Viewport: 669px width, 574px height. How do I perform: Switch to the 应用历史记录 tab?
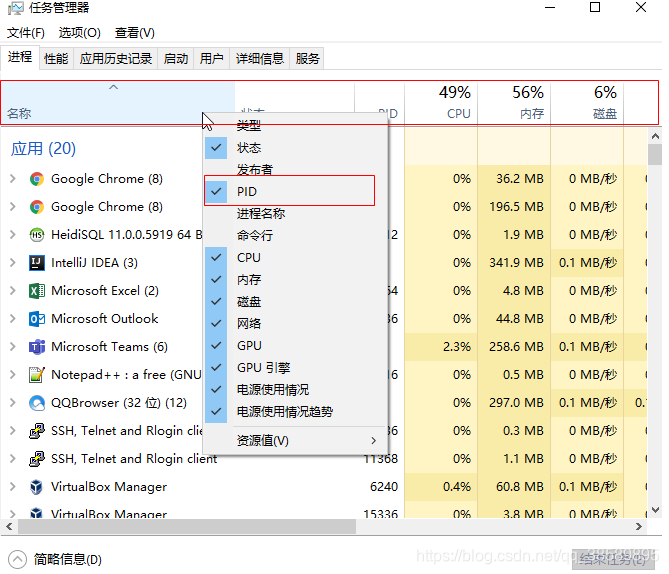116,58
